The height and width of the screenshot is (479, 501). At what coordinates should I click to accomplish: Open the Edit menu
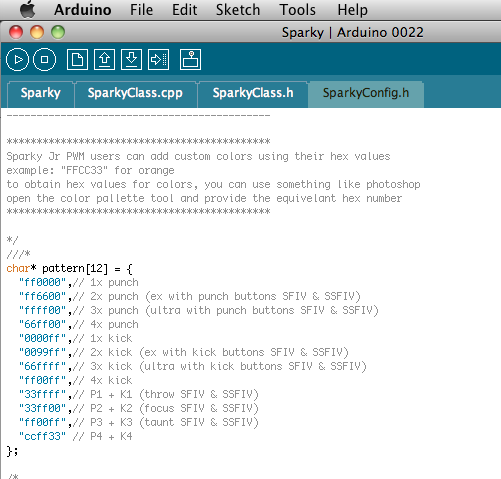coord(184,10)
